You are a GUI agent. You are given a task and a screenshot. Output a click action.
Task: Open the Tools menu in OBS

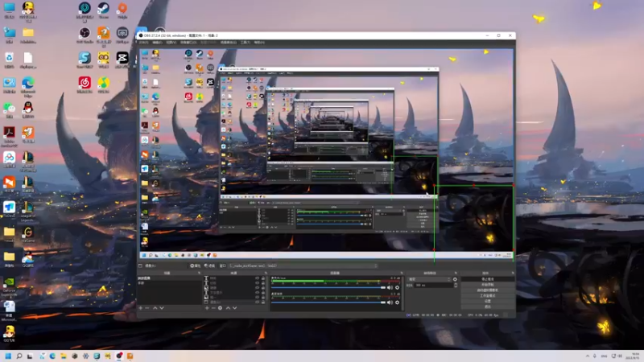pos(246,43)
